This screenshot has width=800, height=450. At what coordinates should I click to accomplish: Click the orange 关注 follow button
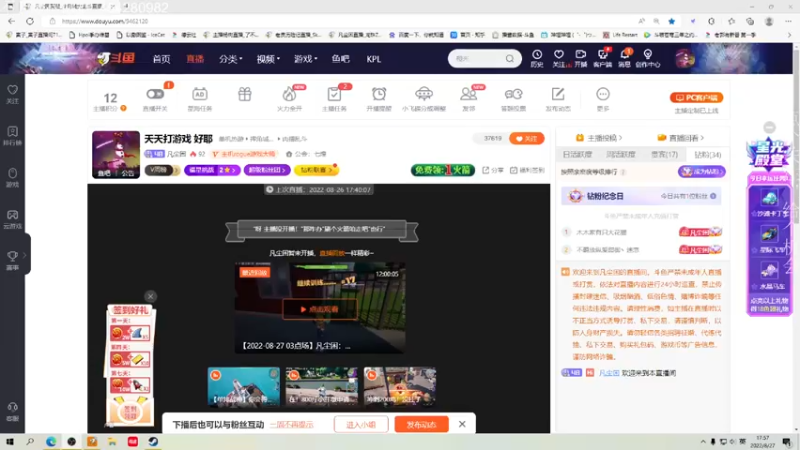pos(527,138)
